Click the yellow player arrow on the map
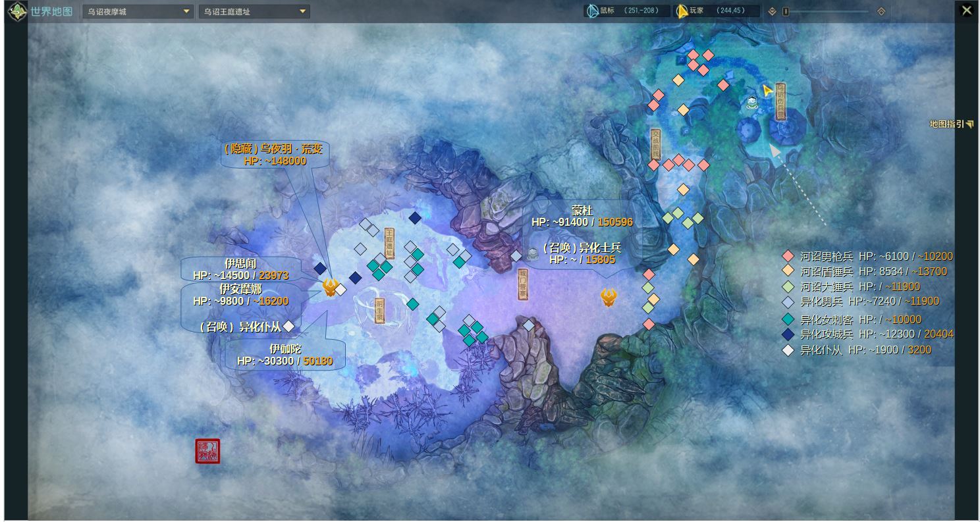Viewport: 980px width, 522px height. [767, 90]
